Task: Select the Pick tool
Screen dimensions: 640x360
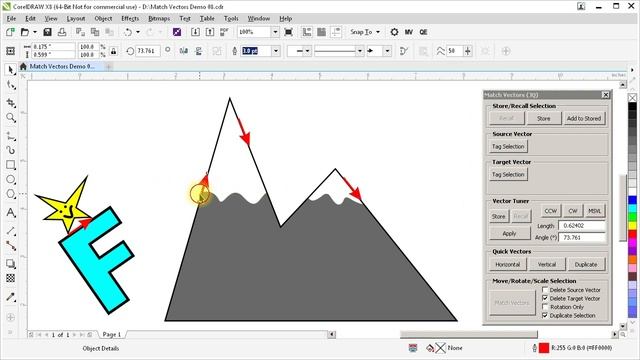Action: (11, 70)
